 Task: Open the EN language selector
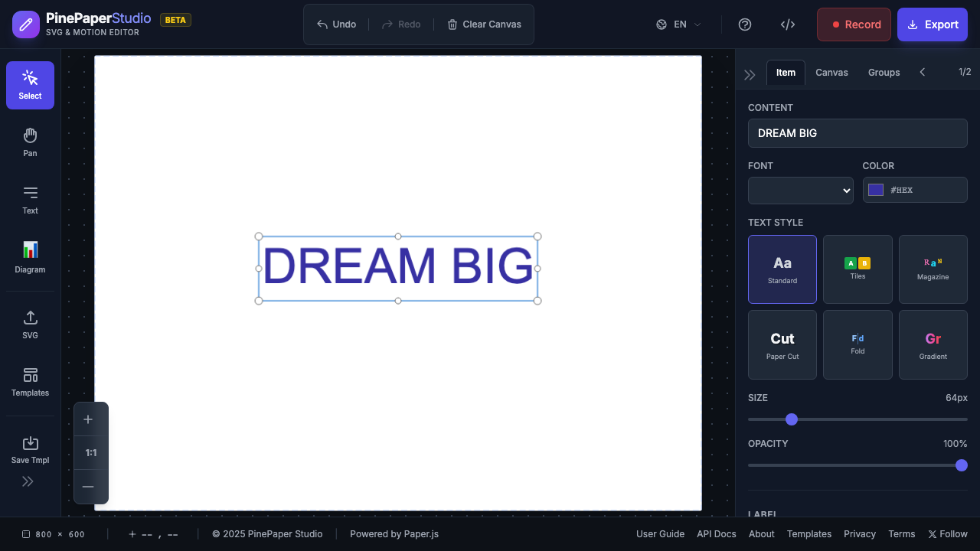pos(678,24)
